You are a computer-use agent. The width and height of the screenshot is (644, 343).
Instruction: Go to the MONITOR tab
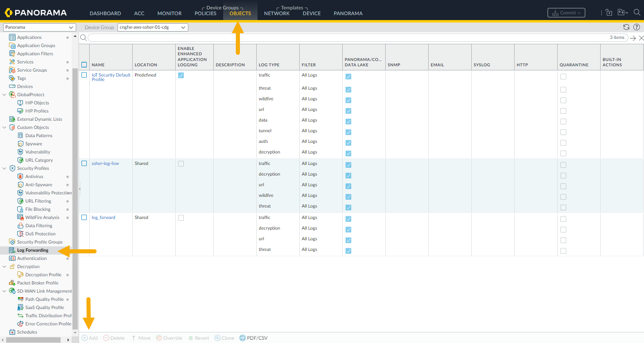pyautogui.click(x=169, y=14)
